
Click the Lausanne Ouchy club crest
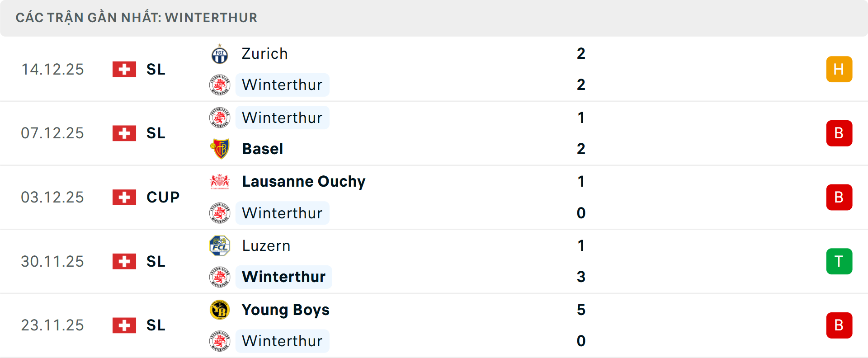coord(220,181)
